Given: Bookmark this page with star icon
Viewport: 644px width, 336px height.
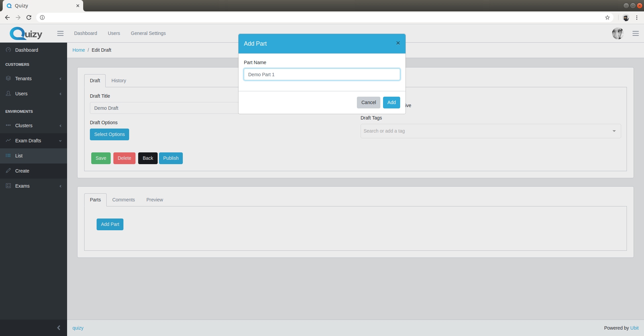Looking at the screenshot, I should click(607, 17).
